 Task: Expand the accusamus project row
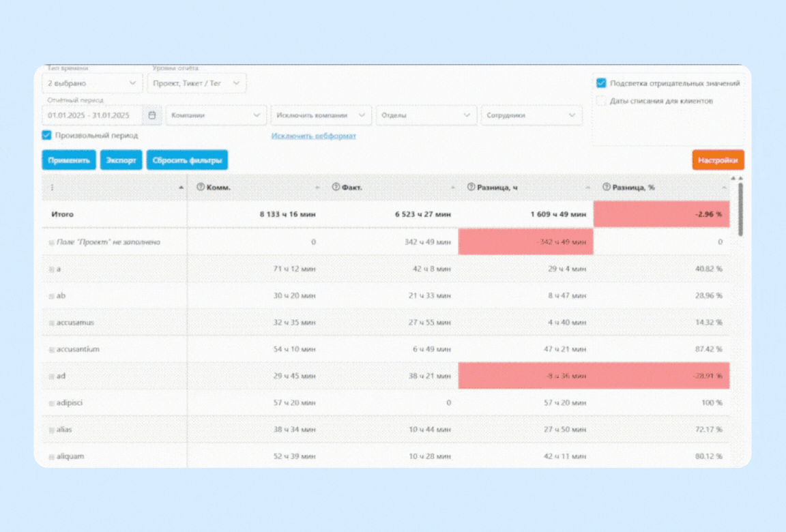click(51, 323)
